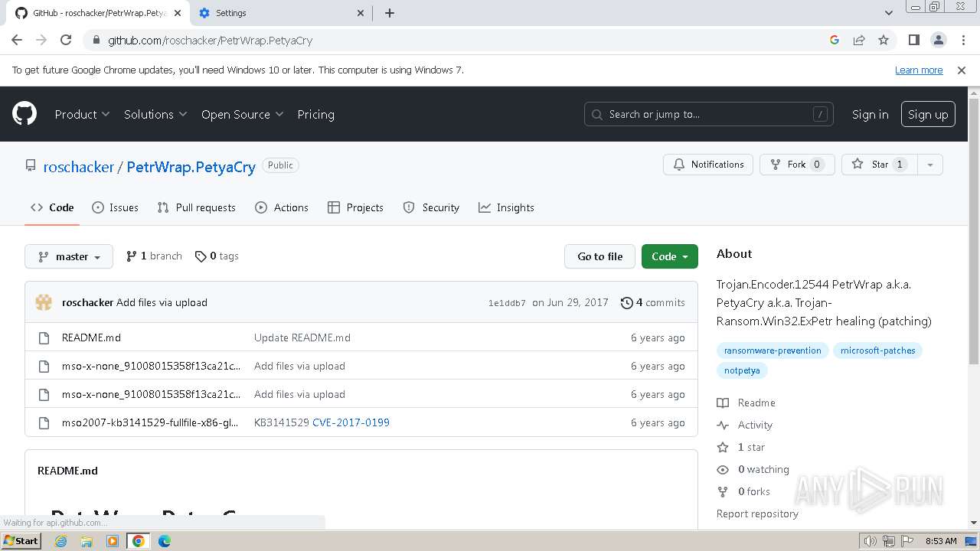Open Microsoft Edge from the taskbar
The image size is (980, 551).
coord(165,541)
